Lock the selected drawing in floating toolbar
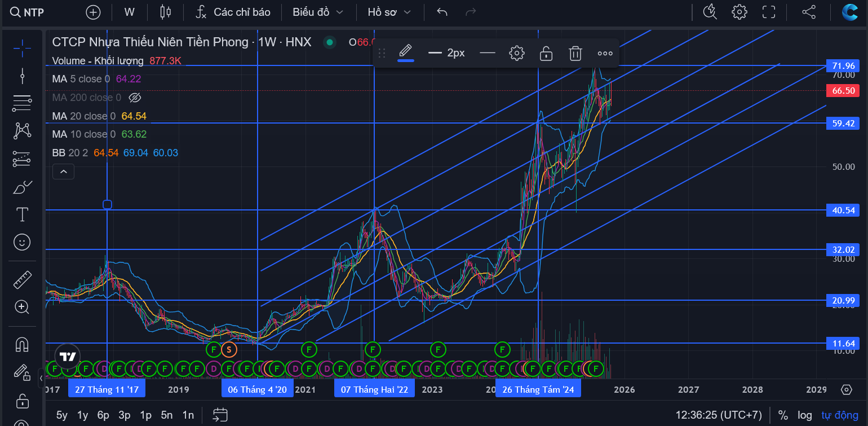 pos(546,53)
